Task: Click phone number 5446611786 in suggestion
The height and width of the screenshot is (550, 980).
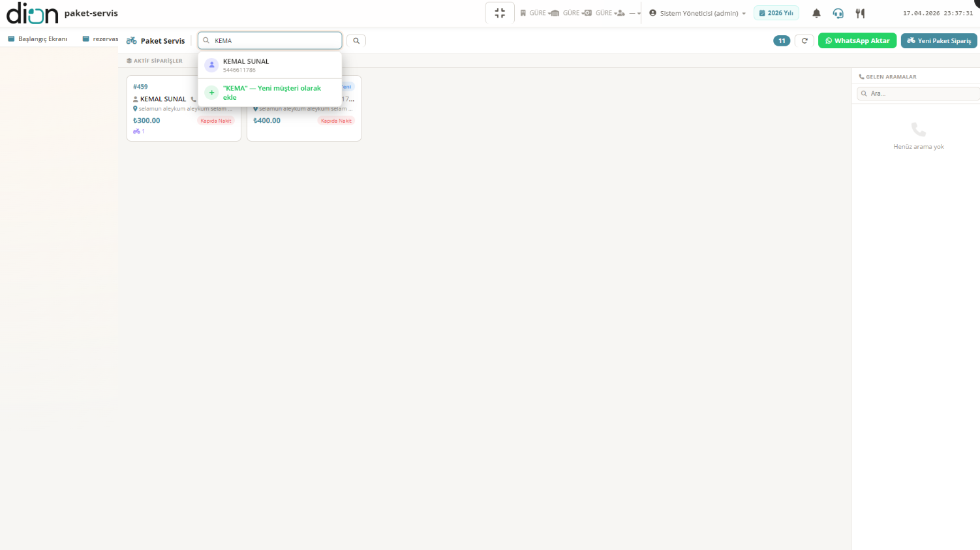Action: click(239, 70)
